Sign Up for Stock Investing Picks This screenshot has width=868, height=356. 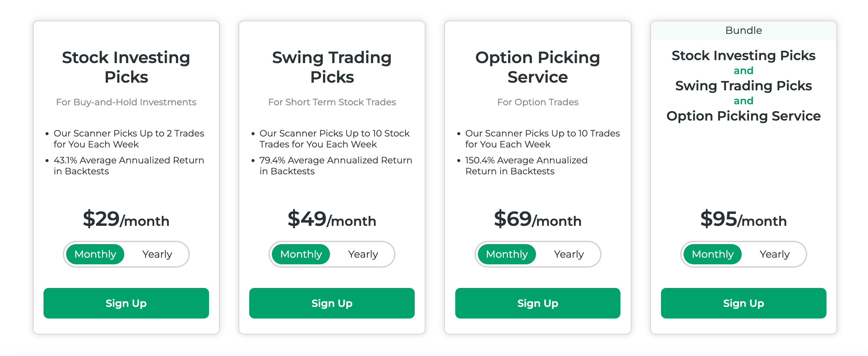[126, 303]
